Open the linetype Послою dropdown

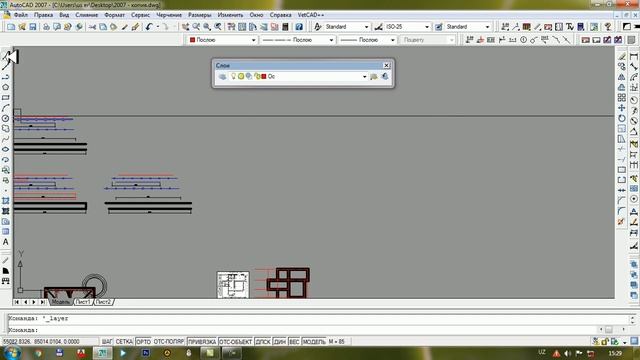tap(331, 40)
